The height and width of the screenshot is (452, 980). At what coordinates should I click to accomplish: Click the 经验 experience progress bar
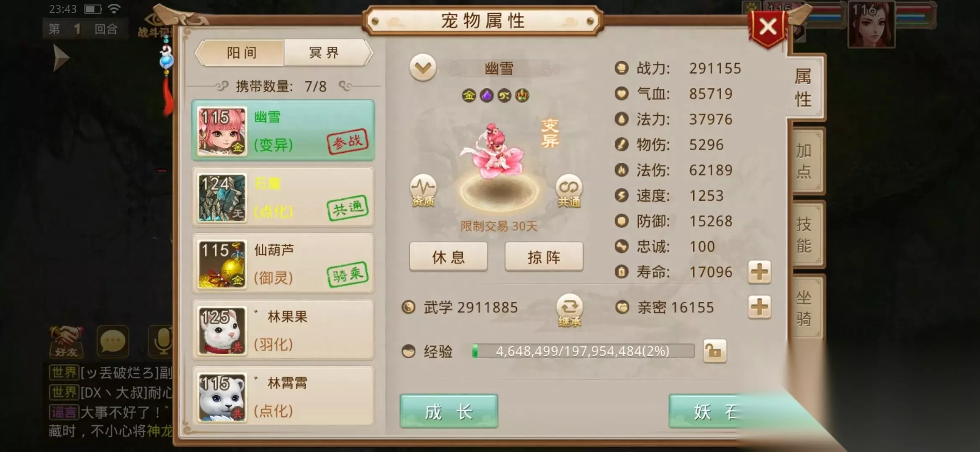583,351
